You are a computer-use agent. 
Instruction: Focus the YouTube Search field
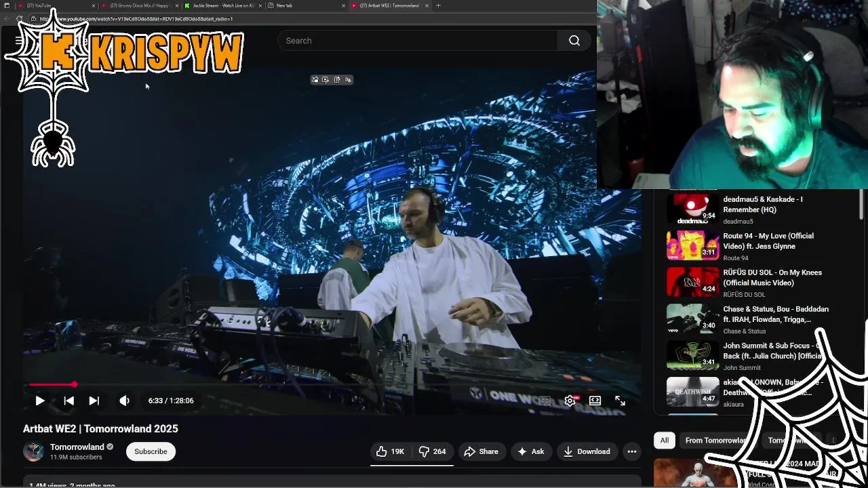417,41
